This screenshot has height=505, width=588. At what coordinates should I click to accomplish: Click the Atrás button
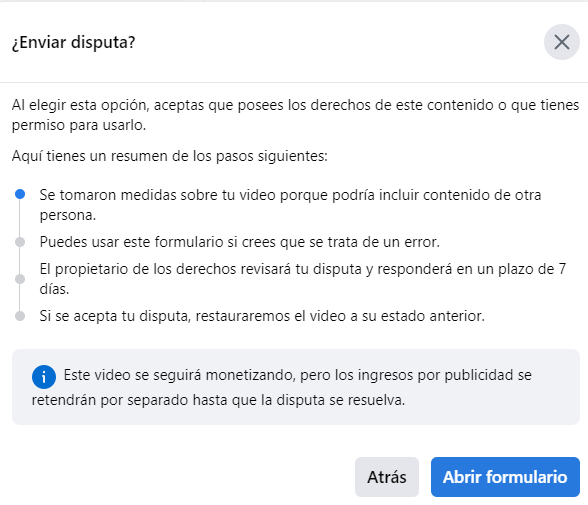(387, 477)
